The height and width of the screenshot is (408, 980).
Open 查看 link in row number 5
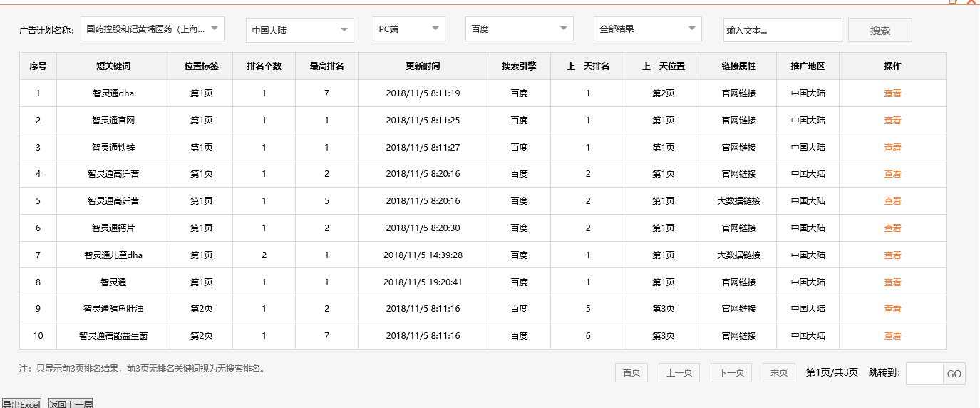tap(892, 201)
